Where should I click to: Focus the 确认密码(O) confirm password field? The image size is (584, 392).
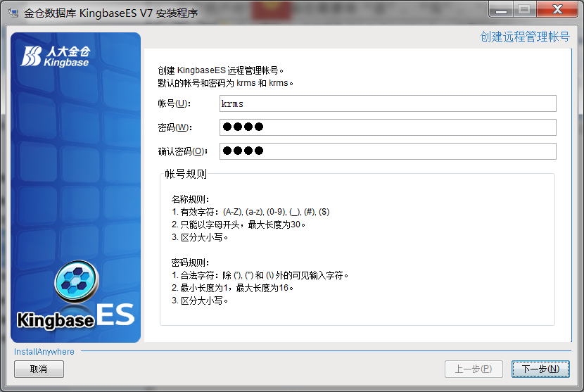point(388,151)
